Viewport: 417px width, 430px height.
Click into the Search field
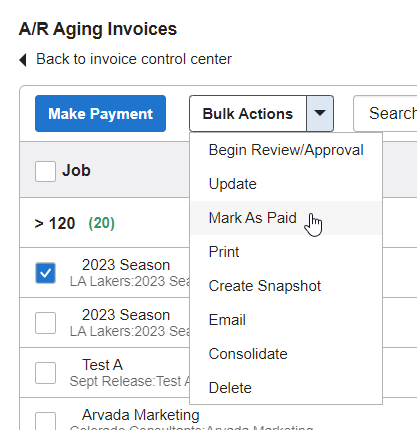coord(385,113)
